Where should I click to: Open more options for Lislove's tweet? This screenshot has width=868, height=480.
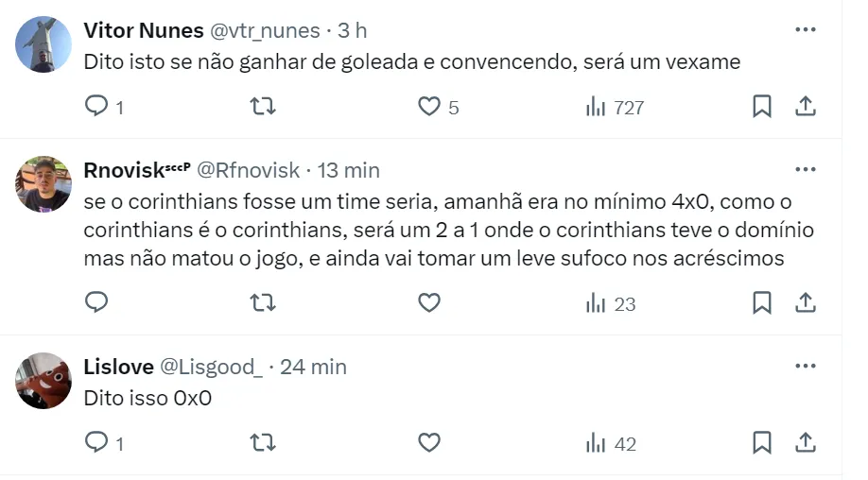[806, 367]
